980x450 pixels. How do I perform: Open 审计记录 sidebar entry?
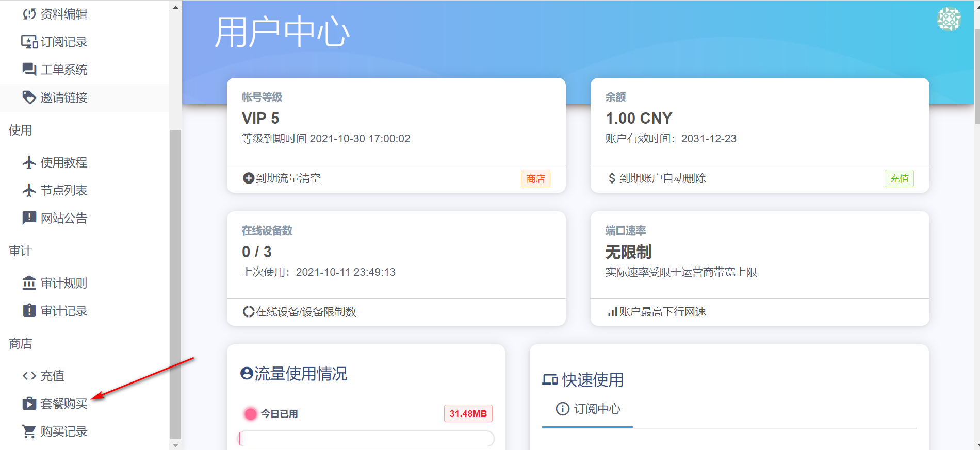coord(63,311)
